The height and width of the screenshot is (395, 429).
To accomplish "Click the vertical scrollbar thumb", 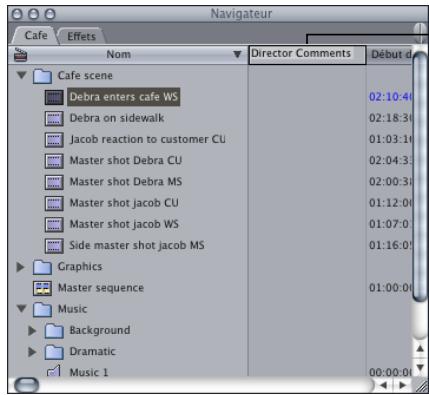I will (x=420, y=177).
